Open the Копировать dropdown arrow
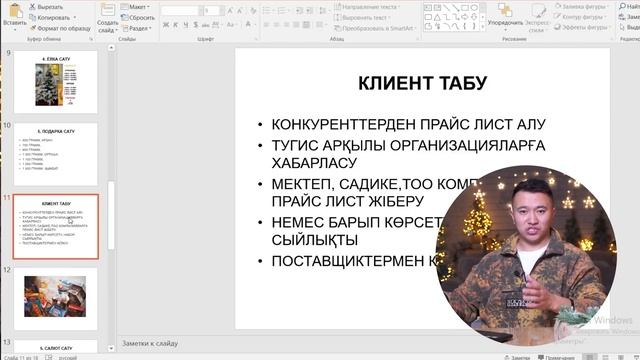The width and height of the screenshot is (640, 360). coord(75,18)
